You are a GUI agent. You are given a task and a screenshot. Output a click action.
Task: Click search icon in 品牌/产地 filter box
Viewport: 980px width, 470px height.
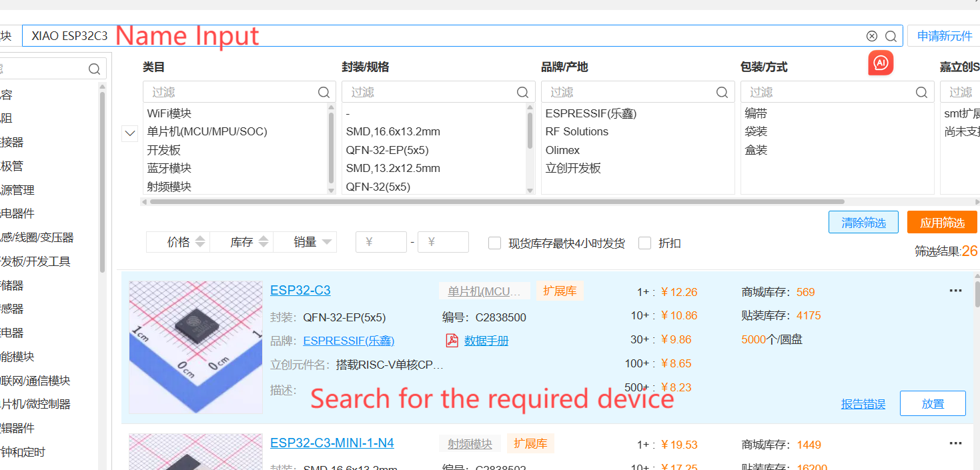coord(722,92)
